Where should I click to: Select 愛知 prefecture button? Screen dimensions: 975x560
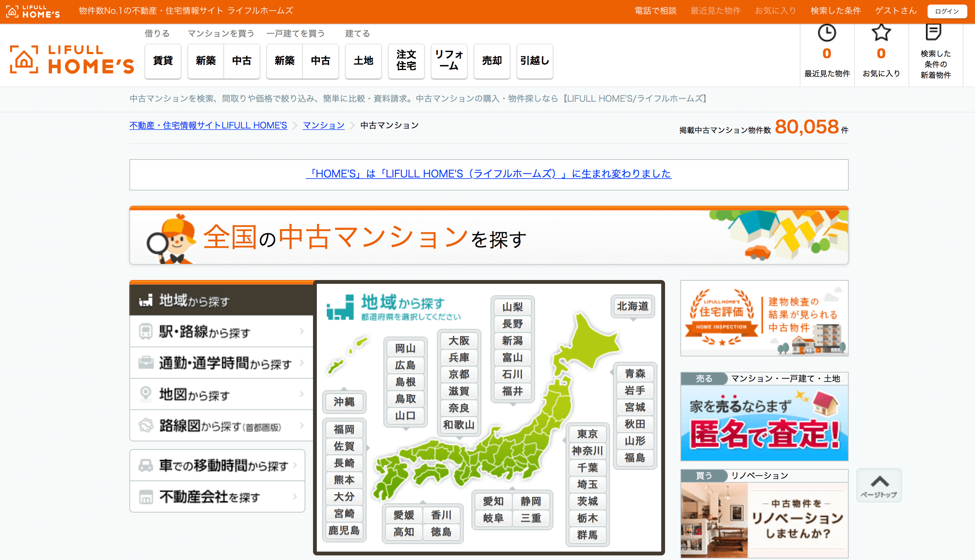pos(493,501)
